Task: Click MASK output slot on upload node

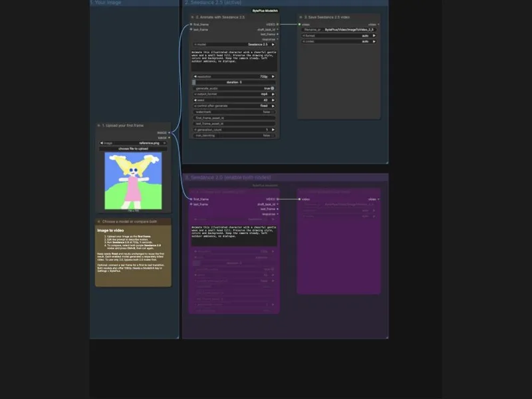Action: click(x=170, y=138)
